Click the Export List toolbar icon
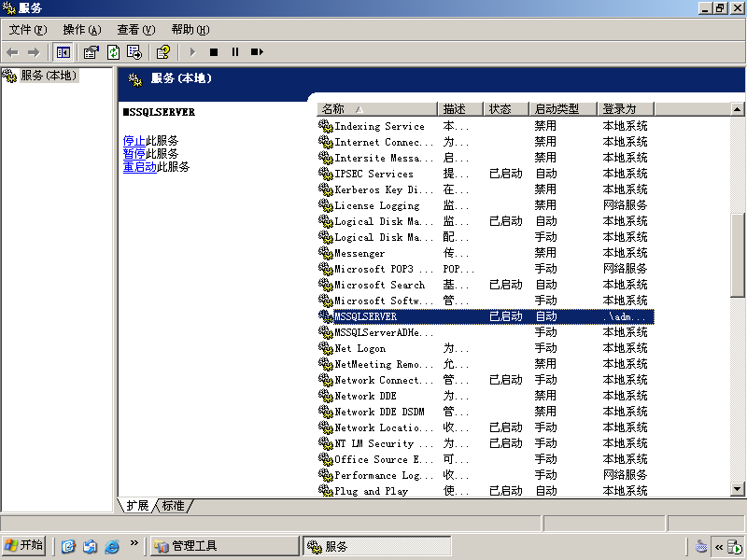The image size is (747, 560). 134,52
